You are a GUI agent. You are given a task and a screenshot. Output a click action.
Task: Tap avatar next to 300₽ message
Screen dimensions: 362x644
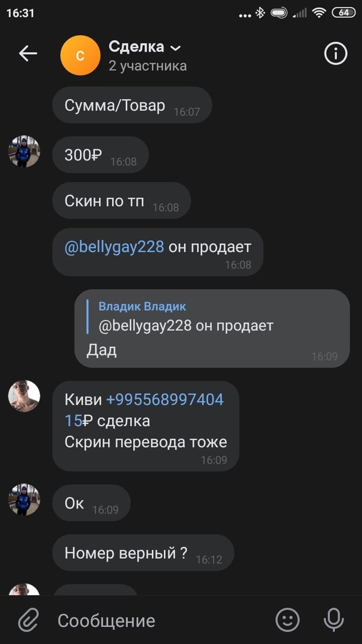coord(24,151)
